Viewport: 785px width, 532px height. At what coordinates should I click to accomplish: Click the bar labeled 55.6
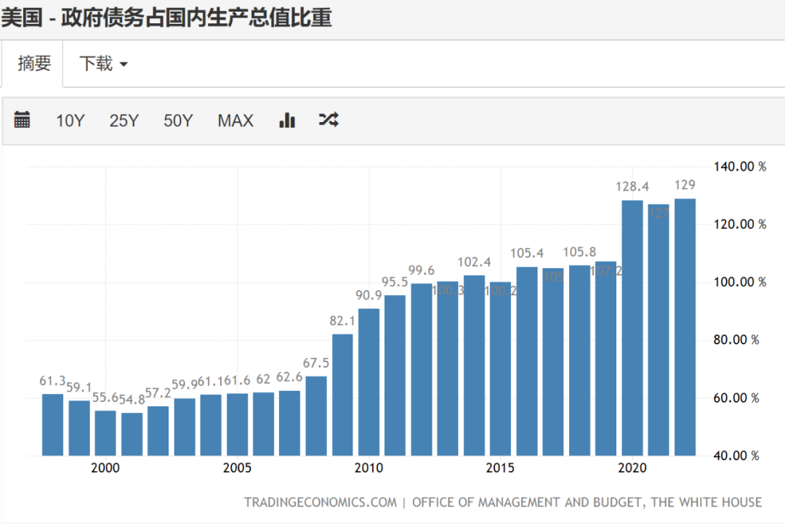105,433
